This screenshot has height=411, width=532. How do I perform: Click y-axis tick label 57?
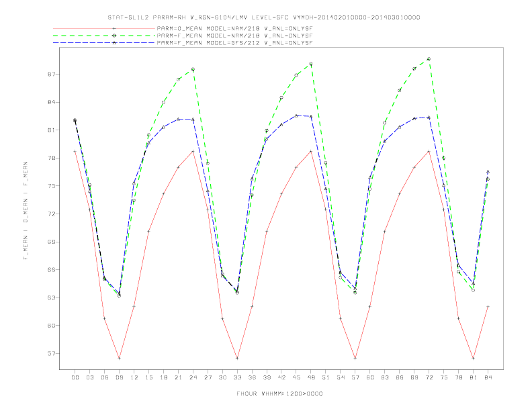(52, 353)
